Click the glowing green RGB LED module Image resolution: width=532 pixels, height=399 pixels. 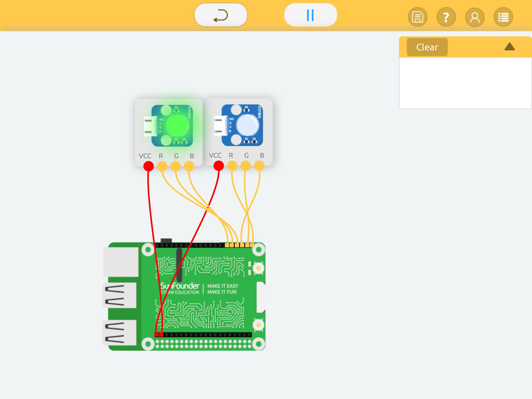pyautogui.click(x=171, y=126)
